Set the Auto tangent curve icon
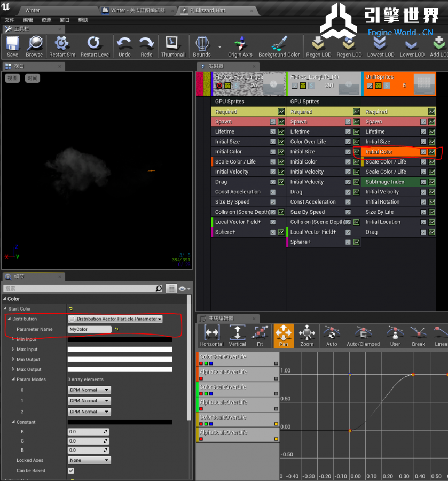The image size is (448, 481). pos(332,333)
